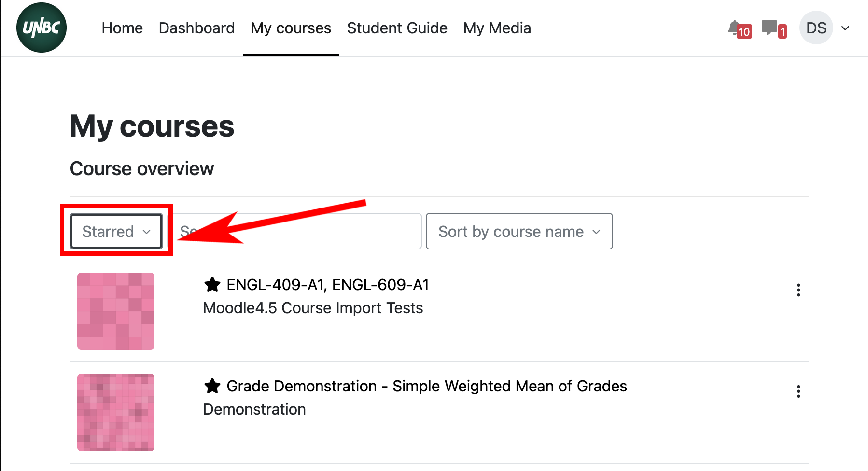The width and height of the screenshot is (868, 471).
Task: Expand the Starred filter dropdown
Action: point(116,232)
